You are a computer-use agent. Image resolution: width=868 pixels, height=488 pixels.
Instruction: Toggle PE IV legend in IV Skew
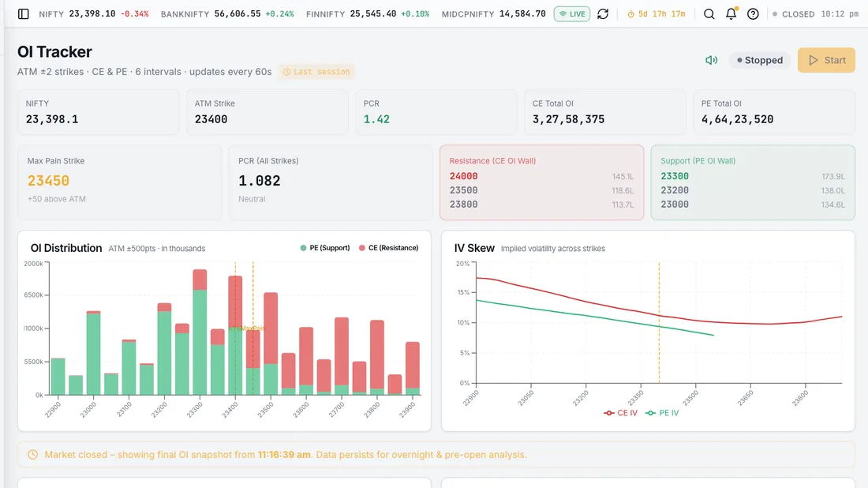(662, 413)
